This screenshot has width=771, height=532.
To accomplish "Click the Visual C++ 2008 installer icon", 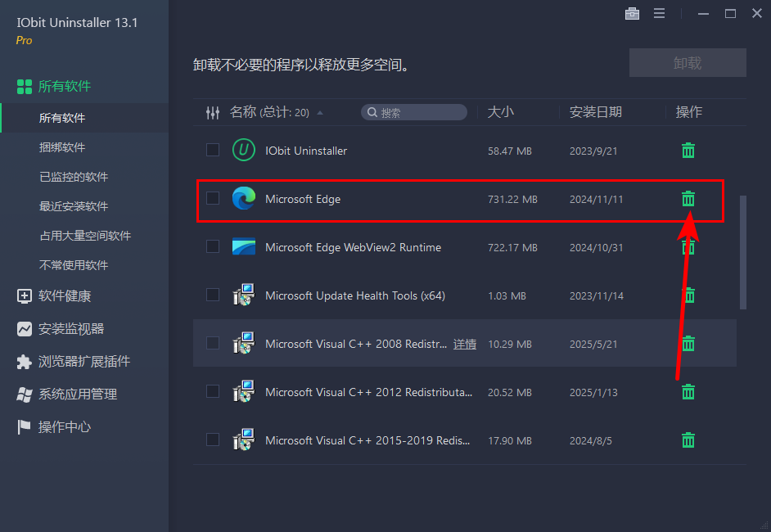I will point(243,343).
